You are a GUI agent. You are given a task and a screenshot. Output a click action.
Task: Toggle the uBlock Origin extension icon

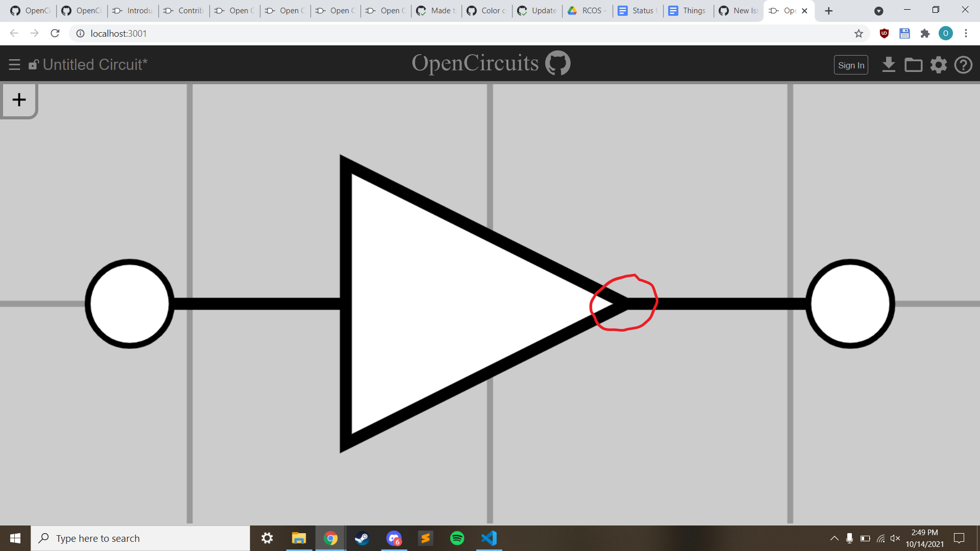(x=884, y=33)
